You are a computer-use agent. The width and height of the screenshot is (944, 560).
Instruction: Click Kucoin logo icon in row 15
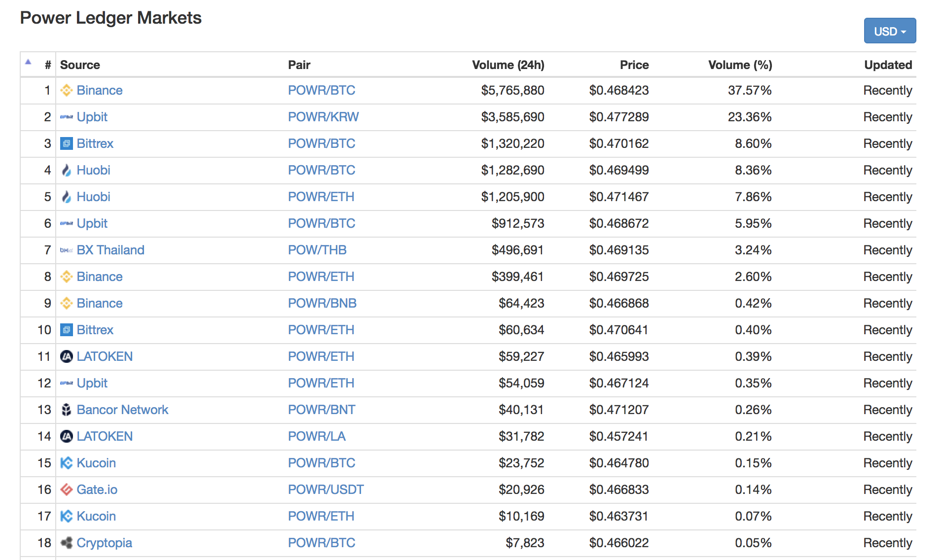(66, 463)
